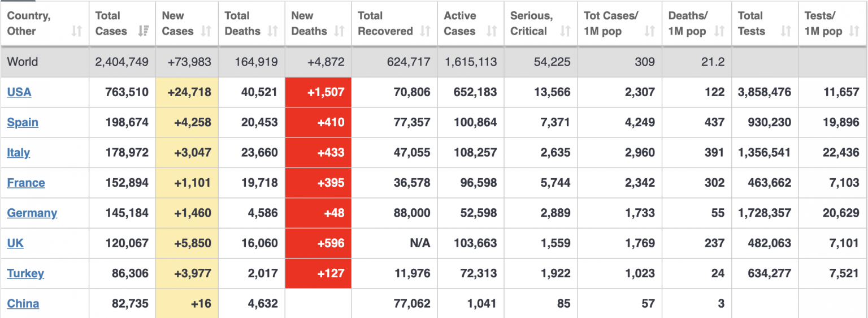Viewport: 868px width, 318px height.
Task: Open the France country page
Action: pyautogui.click(x=26, y=183)
